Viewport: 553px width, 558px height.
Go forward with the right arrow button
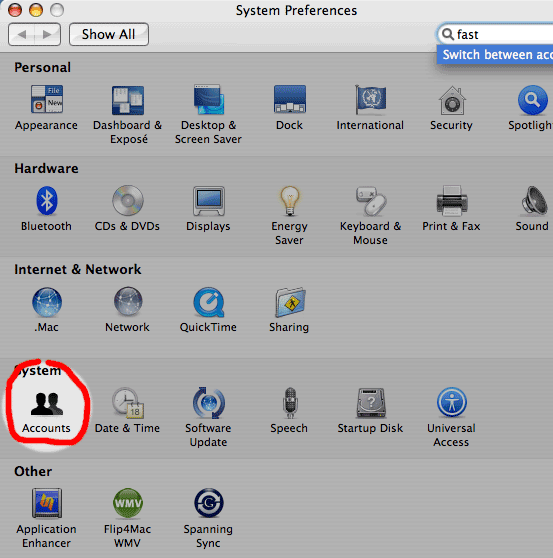47,35
